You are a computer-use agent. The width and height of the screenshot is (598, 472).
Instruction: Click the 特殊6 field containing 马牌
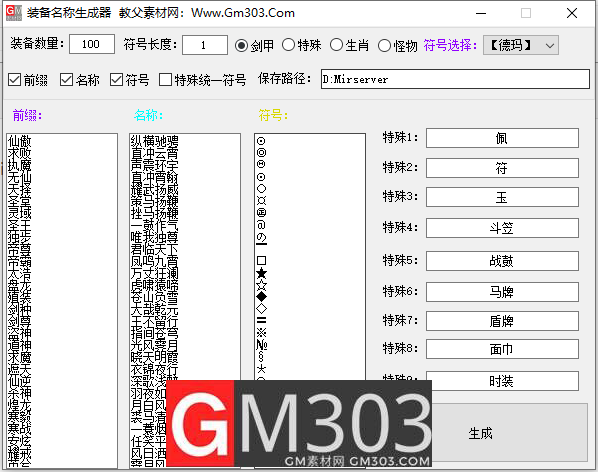click(502, 292)
